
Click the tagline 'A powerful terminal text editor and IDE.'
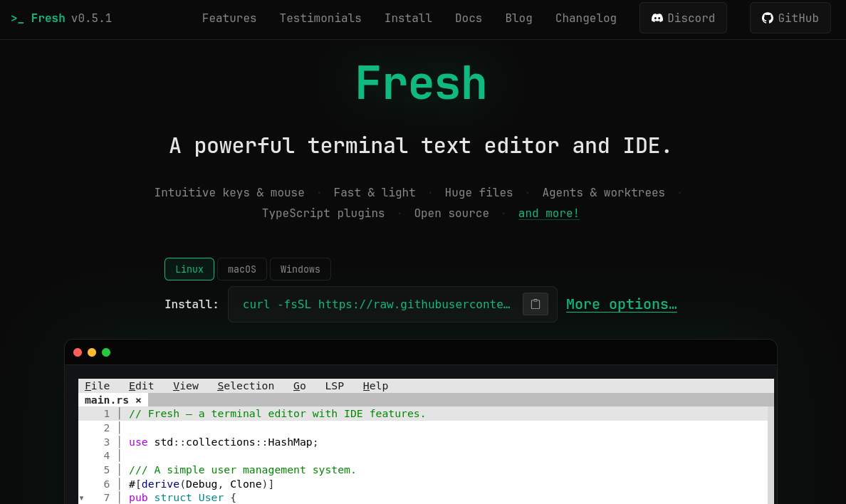(421, 146)
